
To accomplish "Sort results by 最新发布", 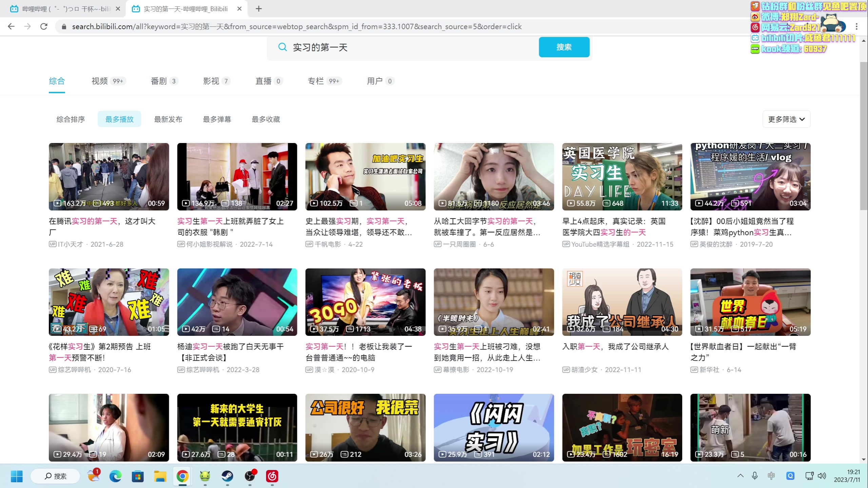I will tap(168, 119).
